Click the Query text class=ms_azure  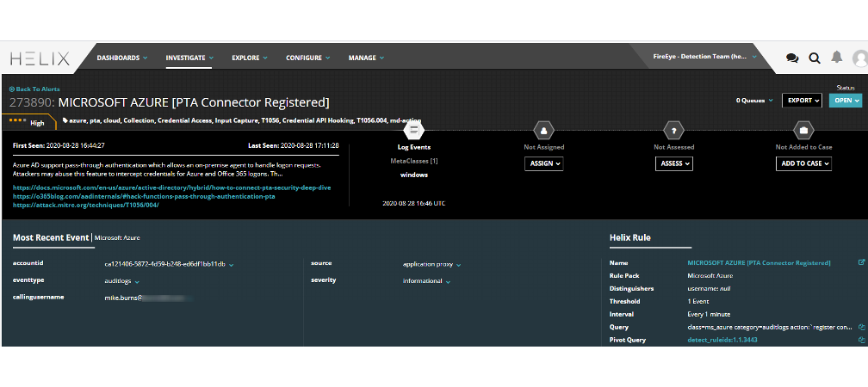coord(770,328)
